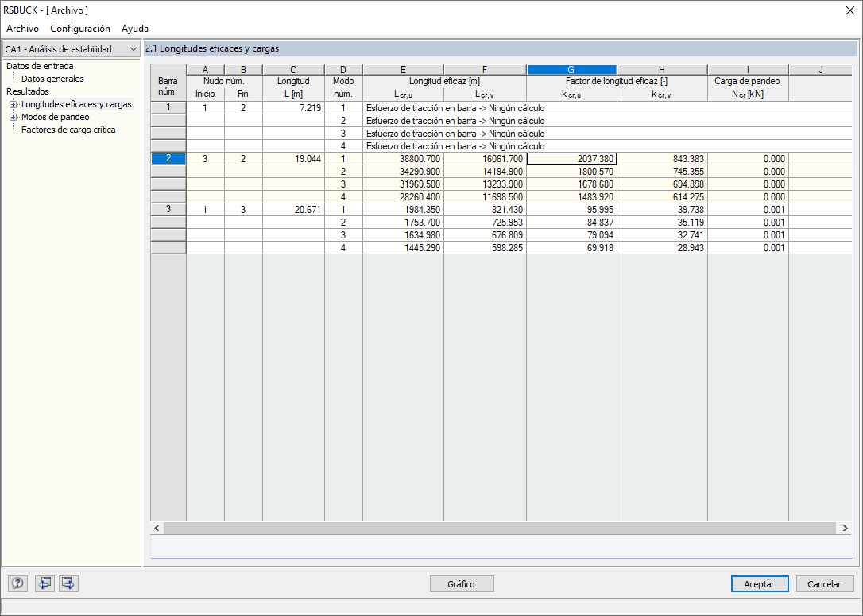Select row header for Barra 3
This screenshot has height=616, width=863.
click(x=168, y=209)
